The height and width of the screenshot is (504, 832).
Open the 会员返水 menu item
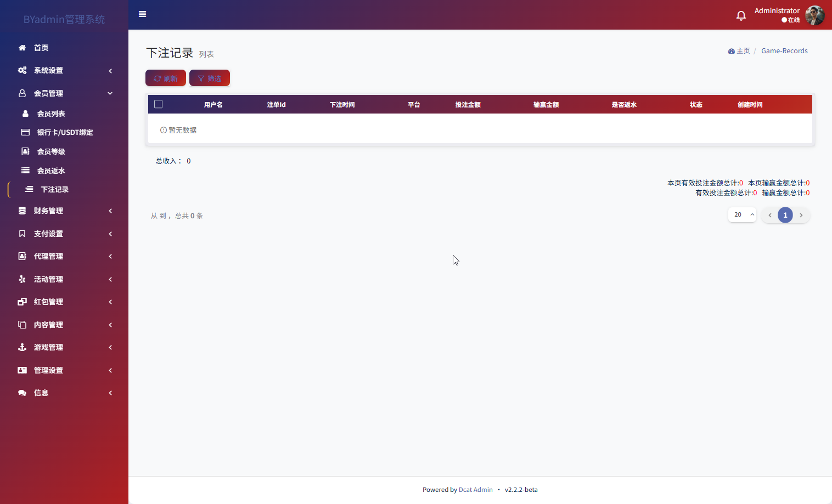click(x=51, y=171)
